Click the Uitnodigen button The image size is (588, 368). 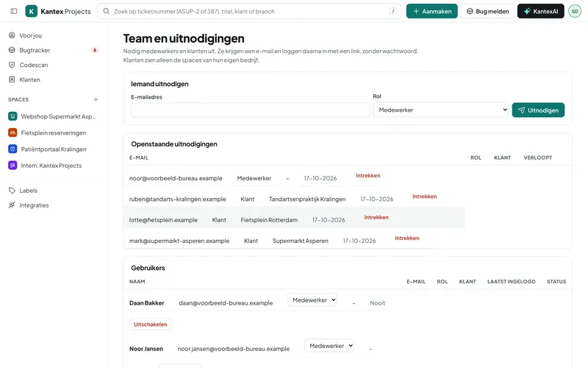[x=538, y=110]
